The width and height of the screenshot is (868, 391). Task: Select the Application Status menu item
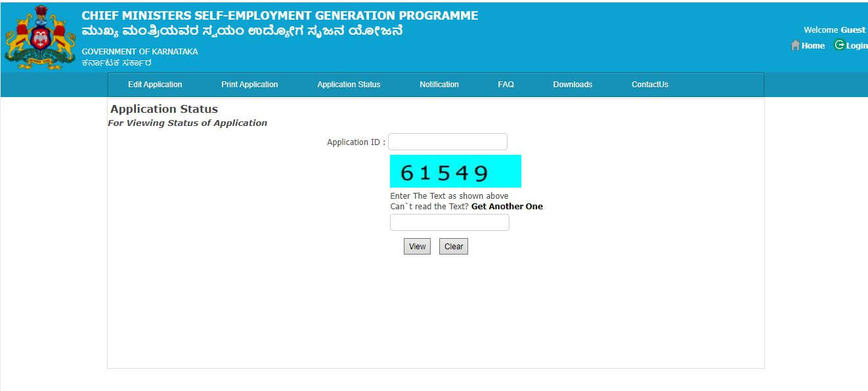349,84
